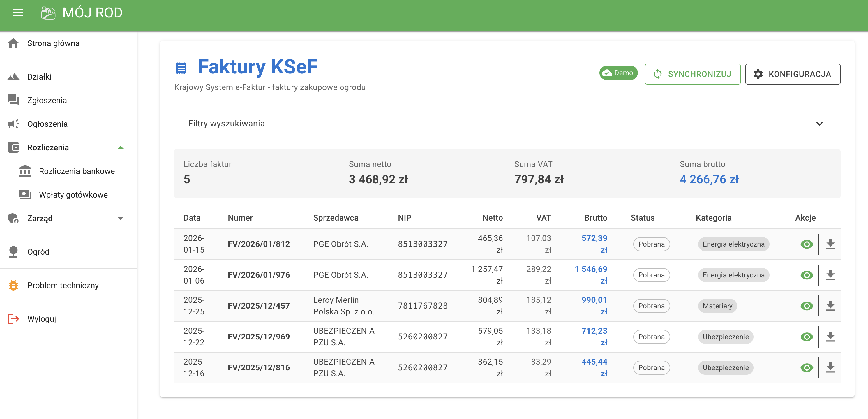Go to Działki in the sidebar
The height and width of the screenshot is (419, 868).
39,77
